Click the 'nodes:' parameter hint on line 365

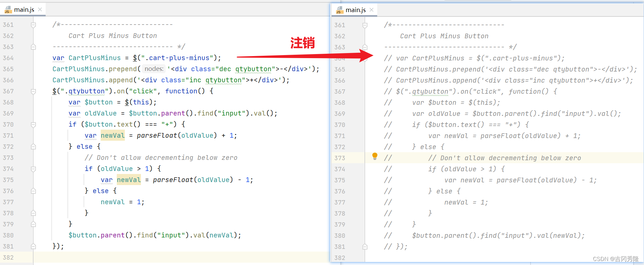[x=154, y=69]
